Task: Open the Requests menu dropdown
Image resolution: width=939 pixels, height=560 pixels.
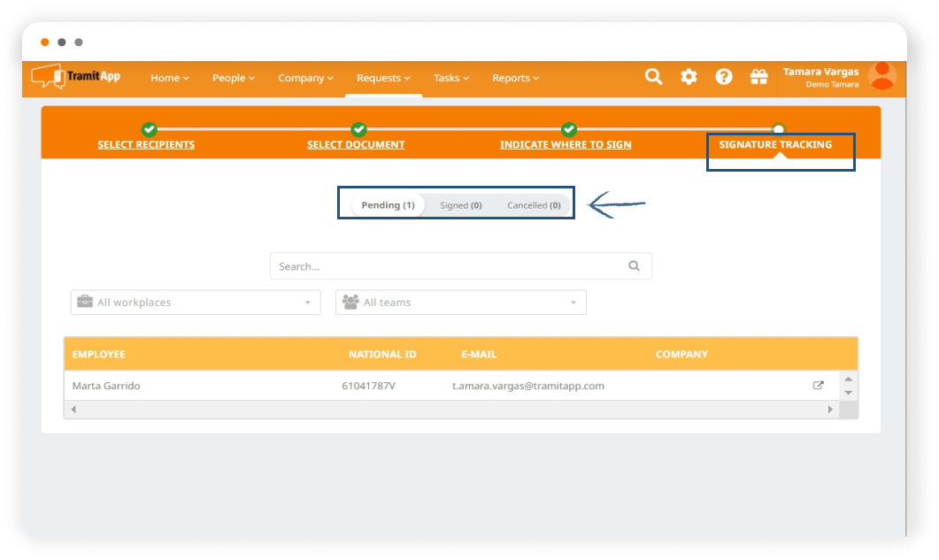Action: pyautogui.click(x=383, y=78)
